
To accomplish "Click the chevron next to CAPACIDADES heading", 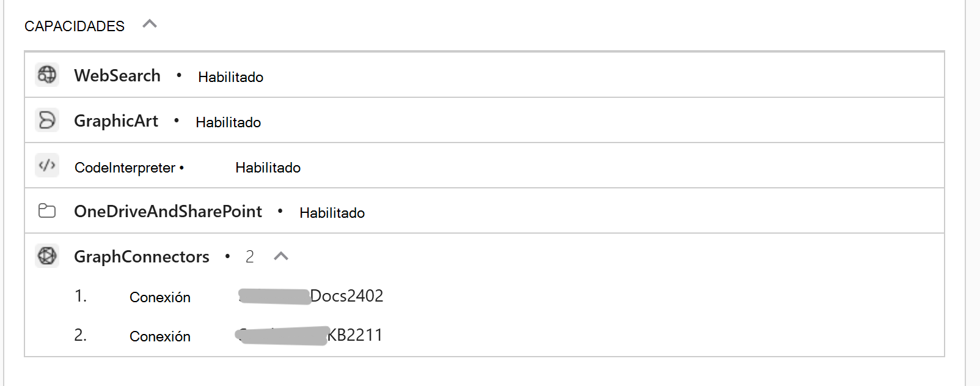I will pyautogui.click(x=150, y=24).
